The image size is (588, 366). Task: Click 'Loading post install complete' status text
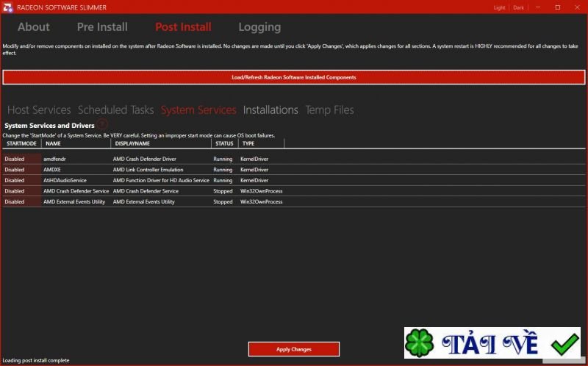point(36,360)
